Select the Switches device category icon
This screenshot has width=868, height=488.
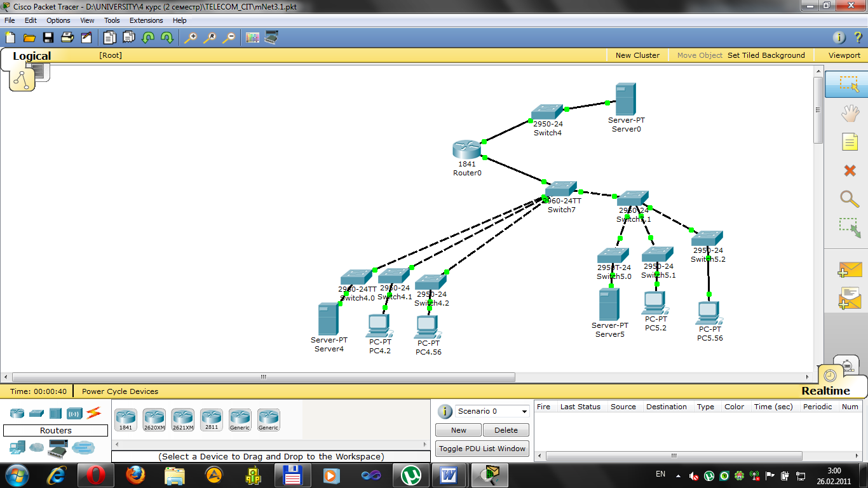36,414
